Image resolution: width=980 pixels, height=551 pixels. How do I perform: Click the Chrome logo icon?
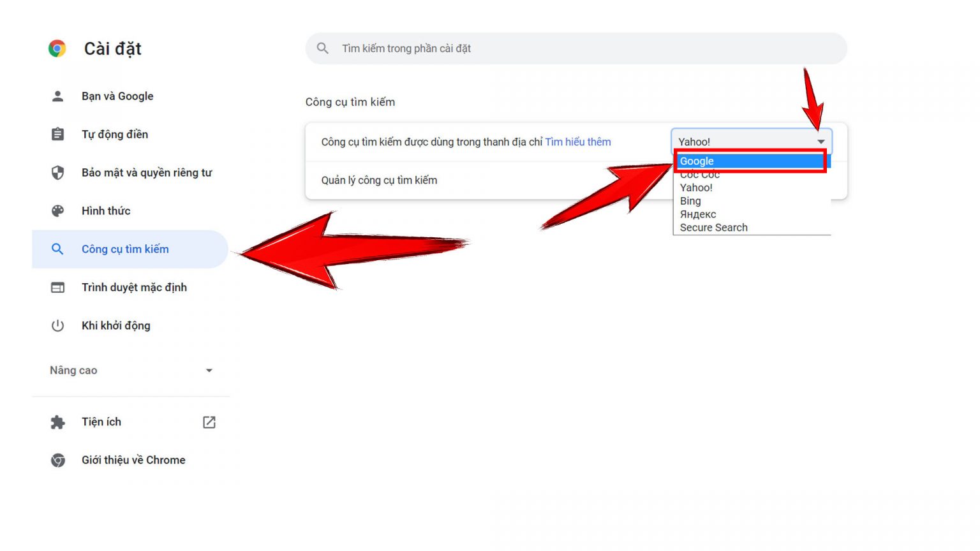tap(57, 48)
